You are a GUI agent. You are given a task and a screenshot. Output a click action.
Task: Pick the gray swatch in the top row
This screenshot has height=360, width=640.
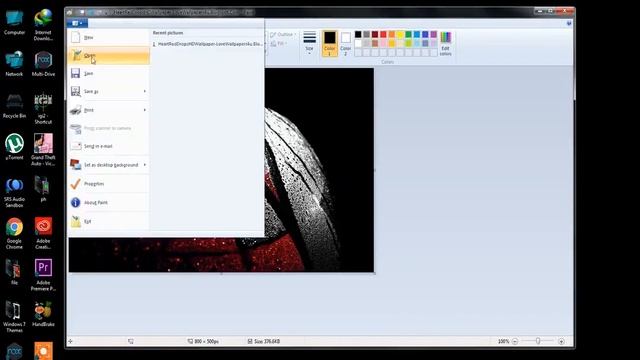point(367,34)
